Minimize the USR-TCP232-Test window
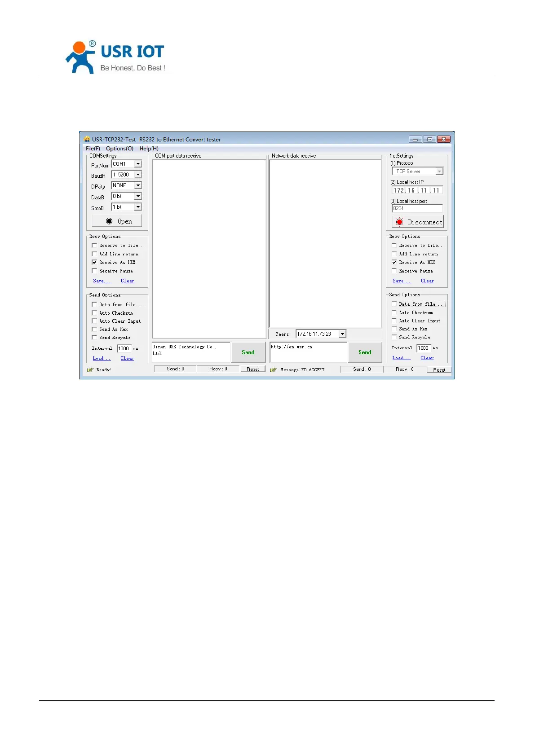This screenshot has height=756, width=535. pos(416,140)
